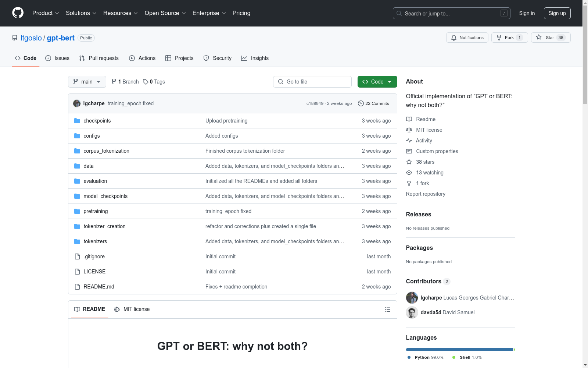
Task: Switch to the Pull requests tab
Action: (x=99, y=58)
